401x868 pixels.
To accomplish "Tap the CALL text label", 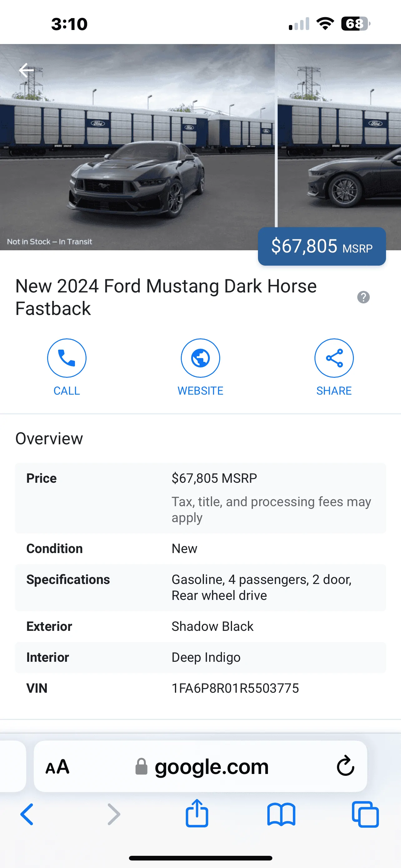I will [x=67, y=391].
